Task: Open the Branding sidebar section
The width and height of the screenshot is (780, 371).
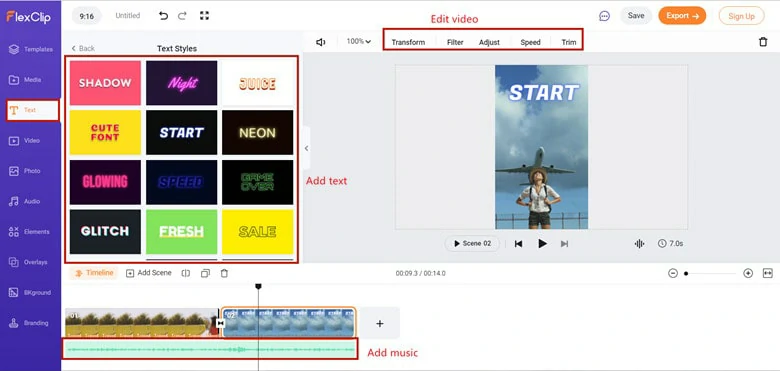Action: [29, 323]
